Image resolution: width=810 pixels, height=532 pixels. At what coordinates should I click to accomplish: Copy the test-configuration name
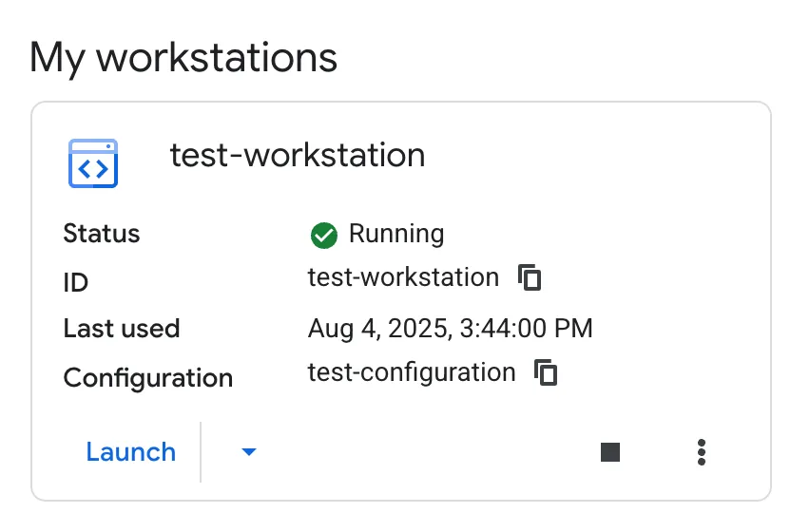(546, 372)
